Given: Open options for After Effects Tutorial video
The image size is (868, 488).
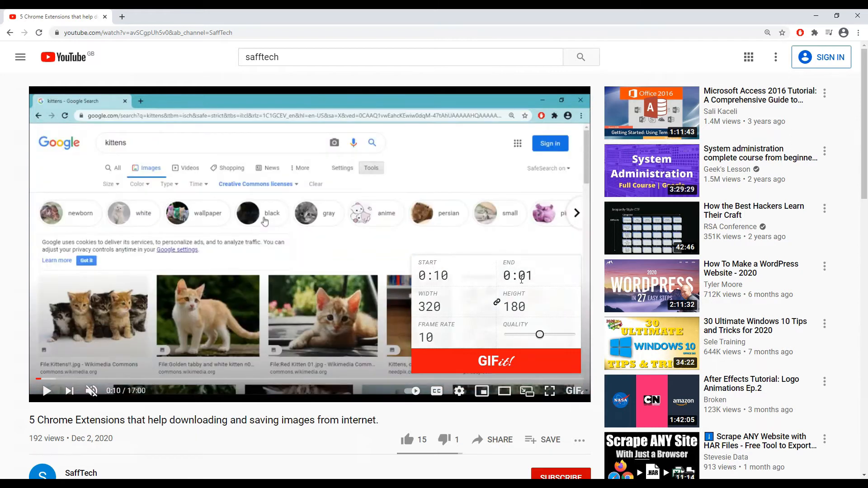Looking at the screenshot, I should pos(825,381).
